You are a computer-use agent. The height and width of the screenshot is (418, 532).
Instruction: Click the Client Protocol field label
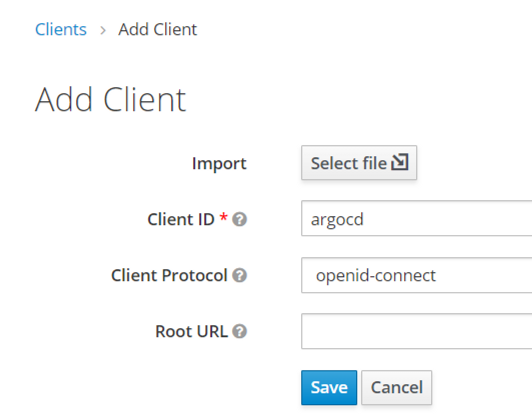coord(169,275)
